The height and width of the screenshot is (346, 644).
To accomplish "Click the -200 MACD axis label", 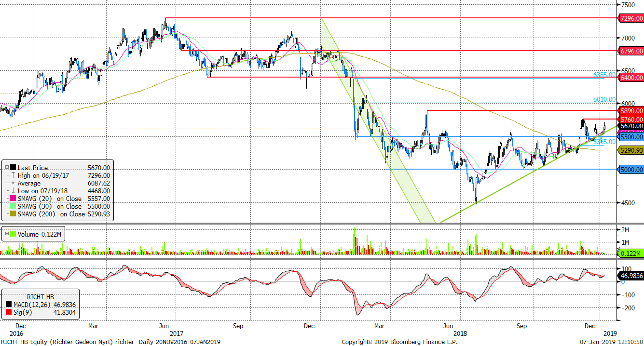I will [x=627, y=307].
